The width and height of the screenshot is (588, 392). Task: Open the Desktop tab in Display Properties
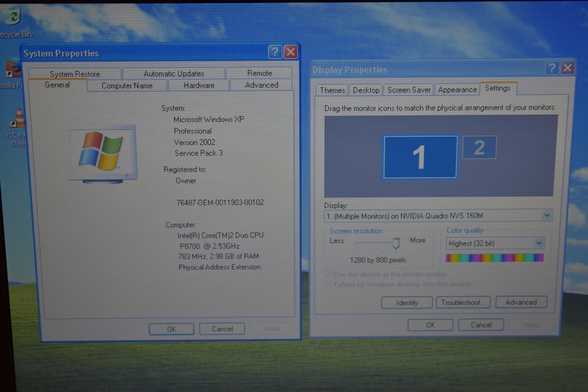(x=366, y=90)
